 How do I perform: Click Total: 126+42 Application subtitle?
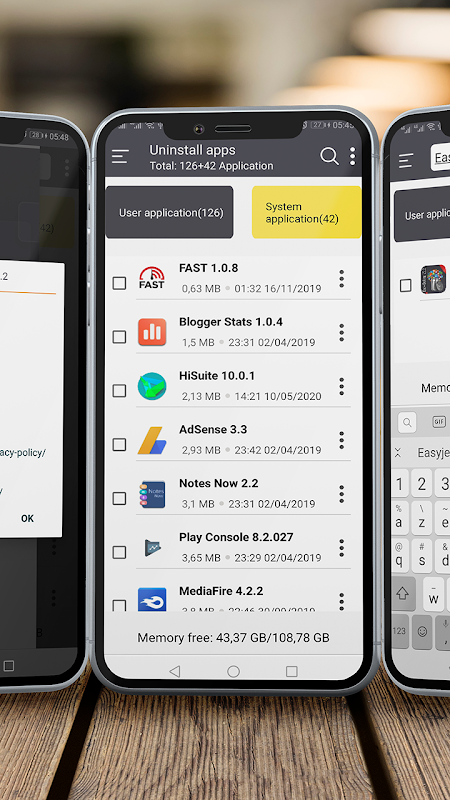pos(211,166)
